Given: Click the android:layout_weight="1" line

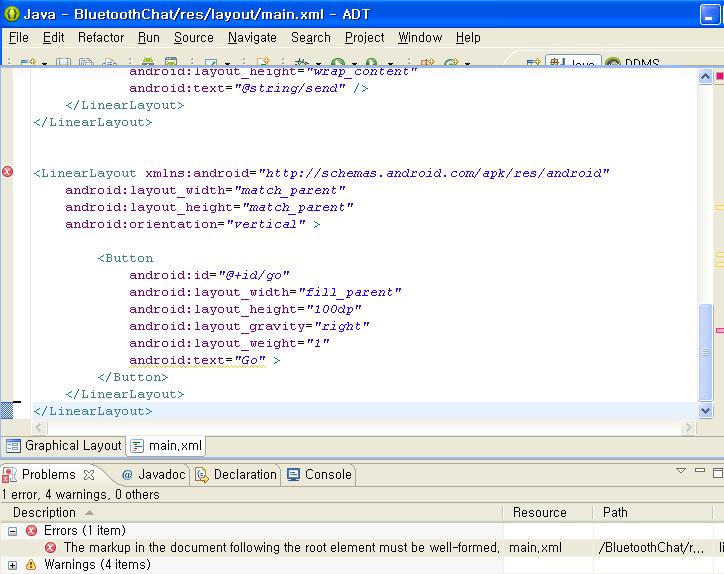Looking at the screenshot, I should click(x=229, y=343).
